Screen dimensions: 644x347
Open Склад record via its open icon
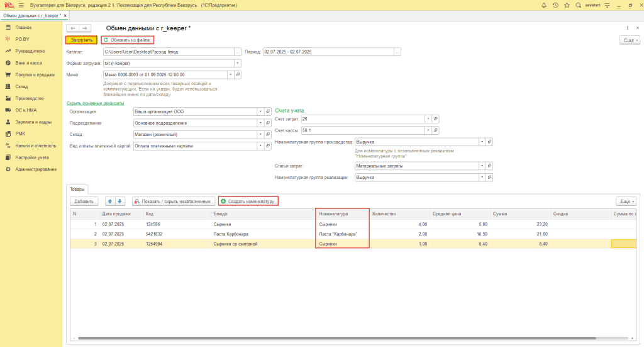tap(268, 134)
